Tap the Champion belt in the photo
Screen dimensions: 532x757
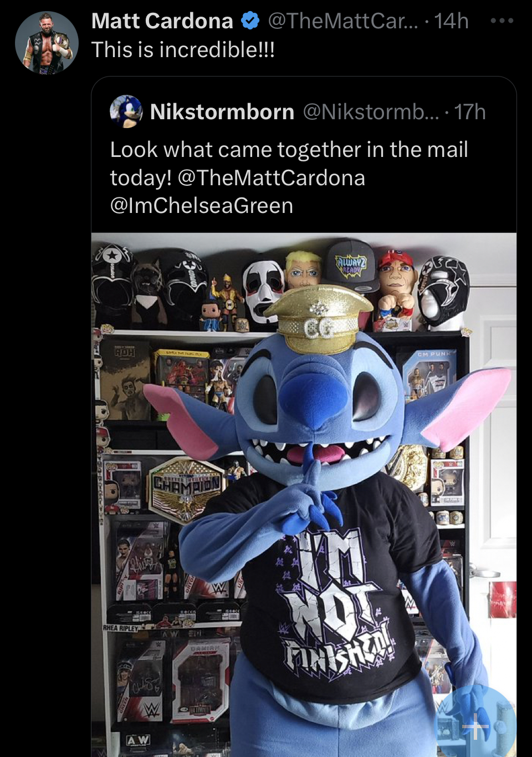[186, 490]
